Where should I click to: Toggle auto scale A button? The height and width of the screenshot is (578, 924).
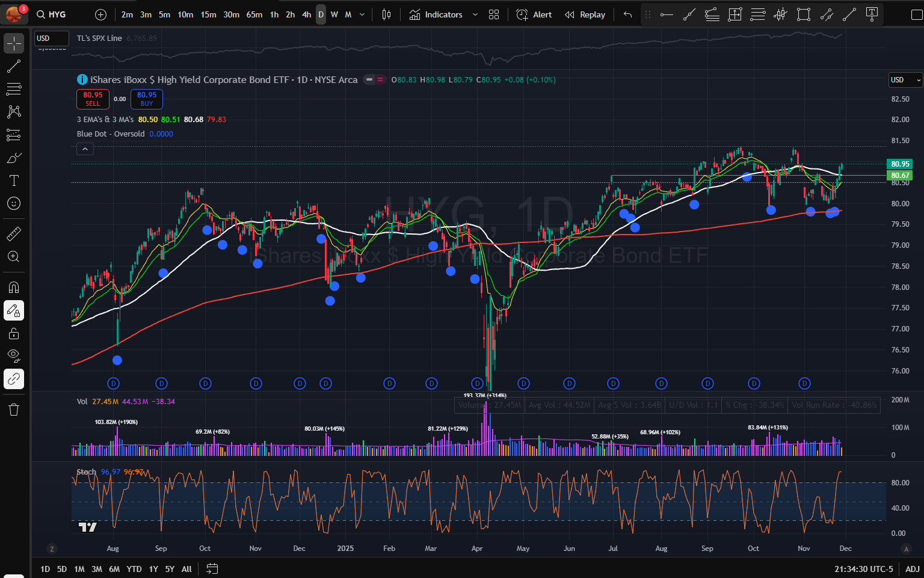pyautogui.click(x=906, y=549)
